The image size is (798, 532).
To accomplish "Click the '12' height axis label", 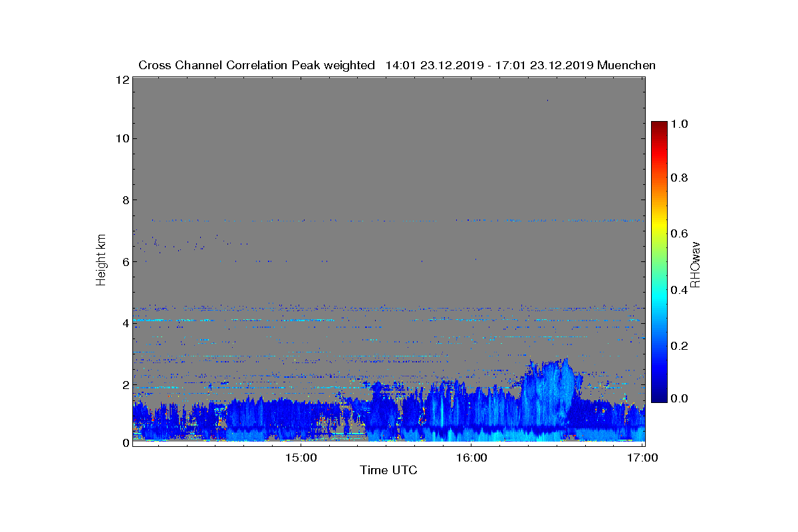I will pos(121,80).
